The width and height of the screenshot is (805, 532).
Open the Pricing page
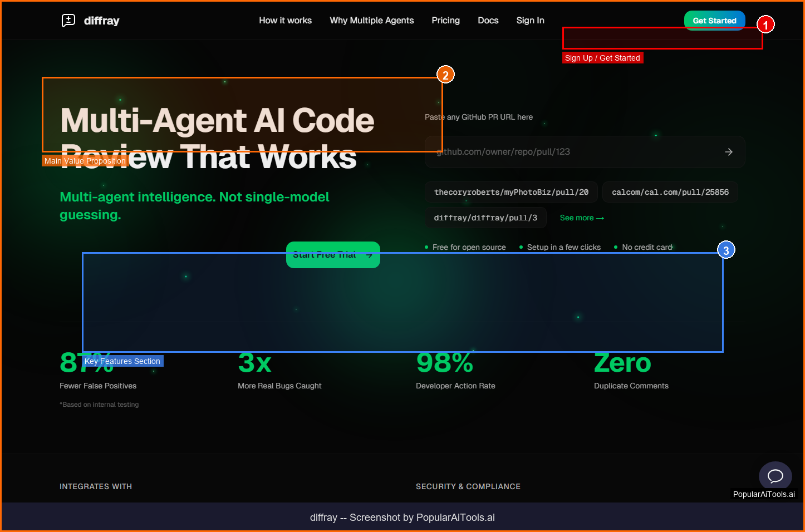[445, 21]
